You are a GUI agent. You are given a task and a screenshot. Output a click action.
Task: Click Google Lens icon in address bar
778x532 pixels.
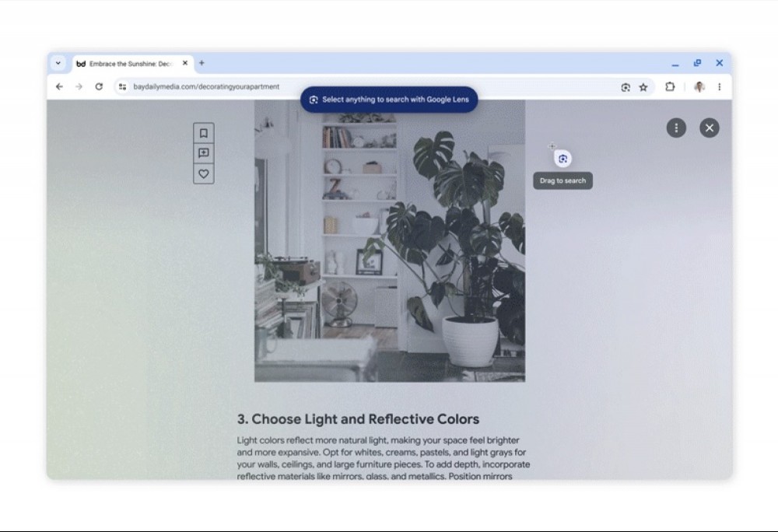(x=626, y=87)
